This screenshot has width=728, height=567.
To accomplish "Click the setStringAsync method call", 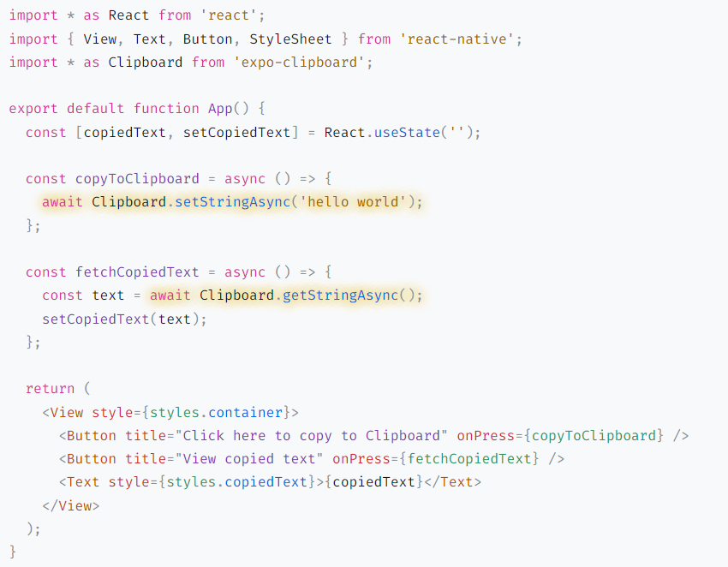I will (x=233, y=202).
